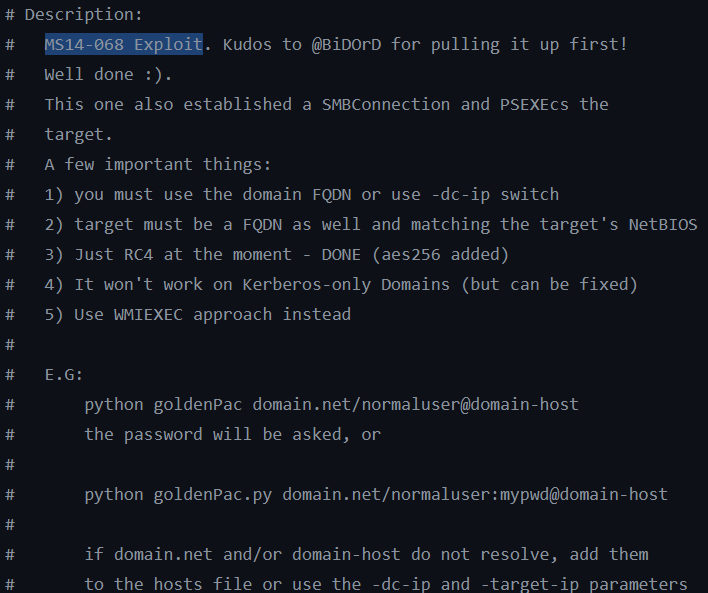Click 'Kerberos-only Domains' in item 4
The height and width of the screenshot is (593, 708).
tap(346, 285)
